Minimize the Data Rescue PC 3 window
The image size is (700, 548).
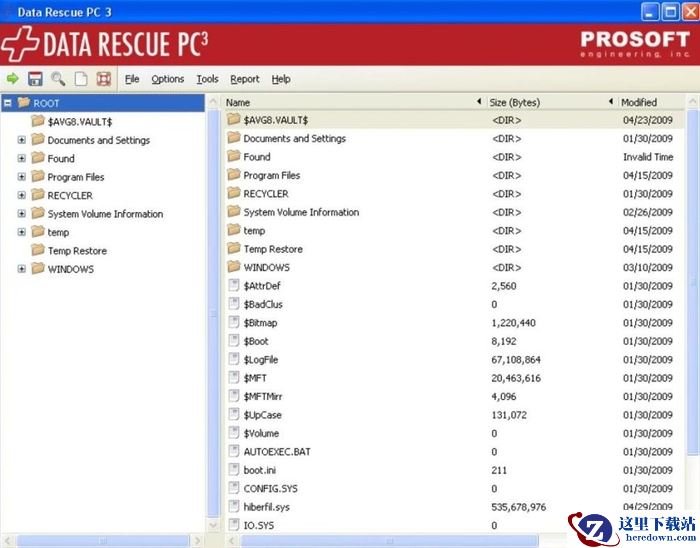650,12
